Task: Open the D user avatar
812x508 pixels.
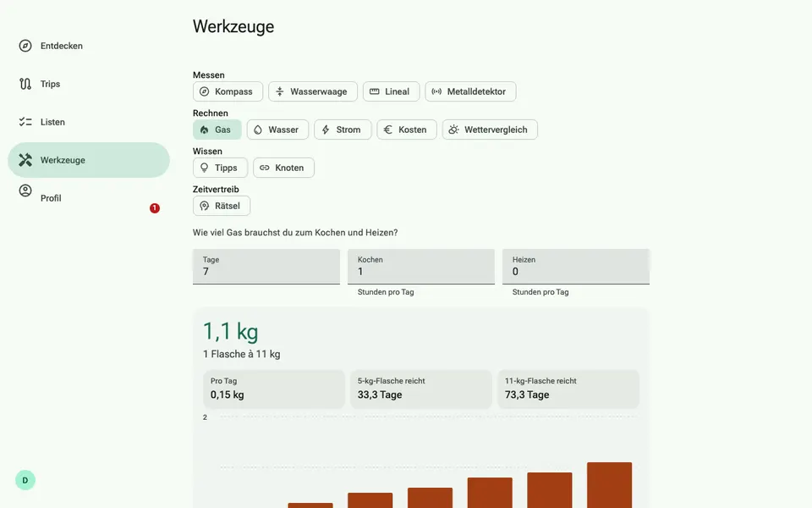Action: tap(25, 480)
